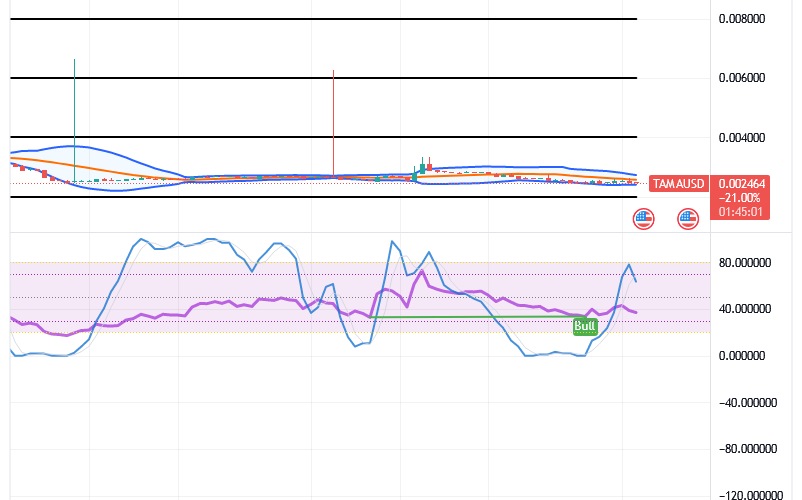Click the red current price box 0.002464
The image size is (802, 500).
(740, 197)
